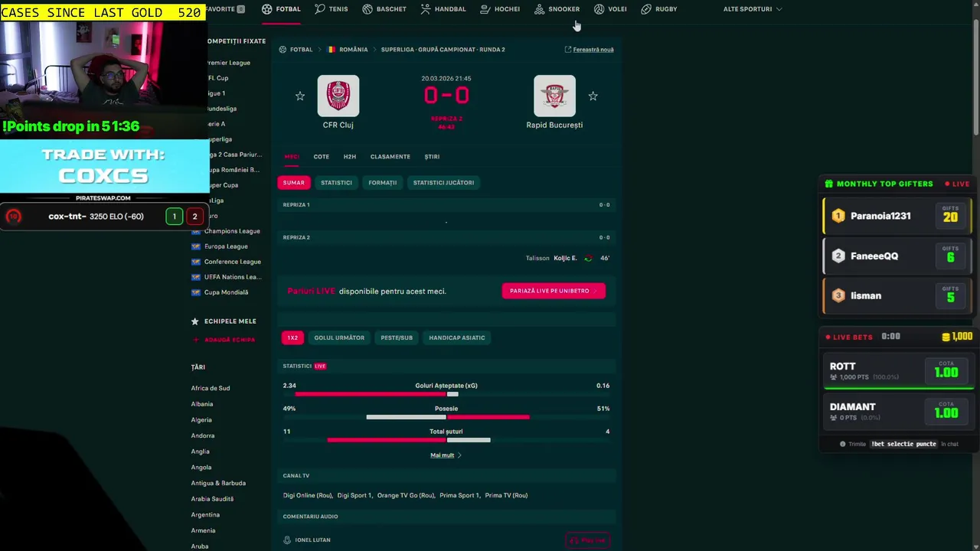The height and width of the screenshot is (551, 980).
Task: Favorite Rapid București with its star icon
Action: (593, 96)
